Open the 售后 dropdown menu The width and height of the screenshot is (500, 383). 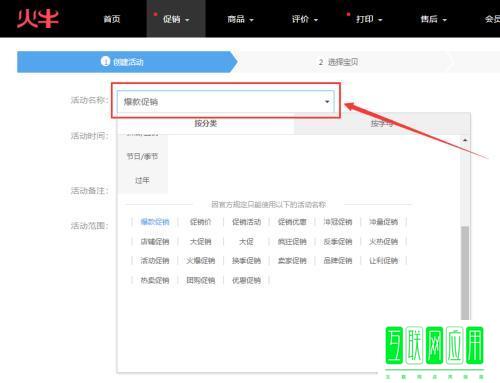pyautogui.click(x=433, y=19)
